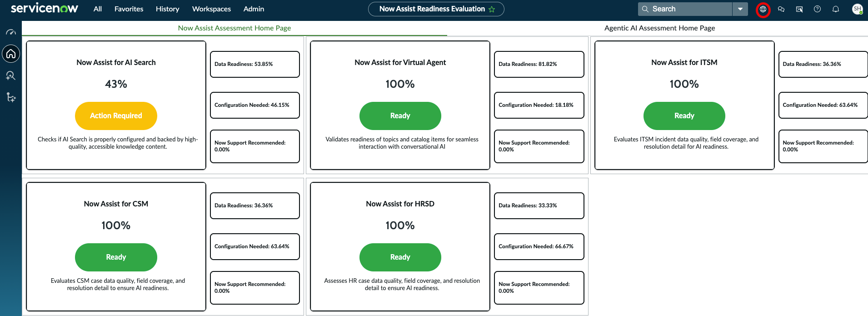Viewport: 868px width, 316px height.
Task: Click Now Assist for AI Search title
Action: [116, 62]
